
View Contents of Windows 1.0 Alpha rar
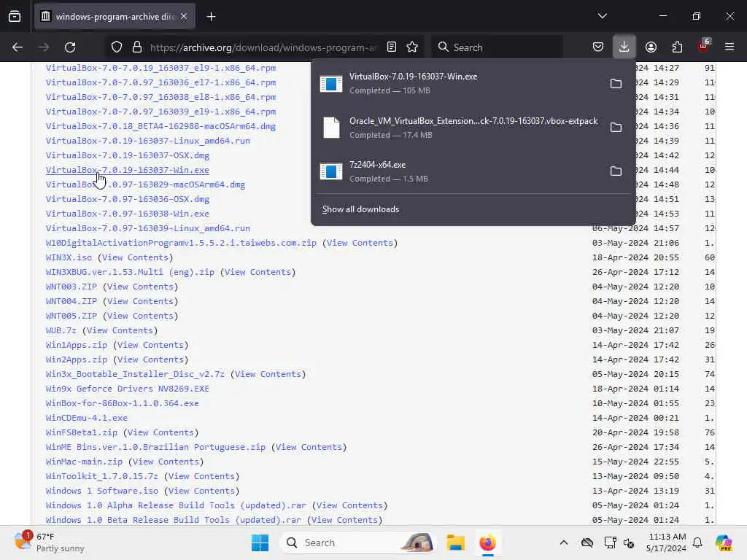[349, 506]
